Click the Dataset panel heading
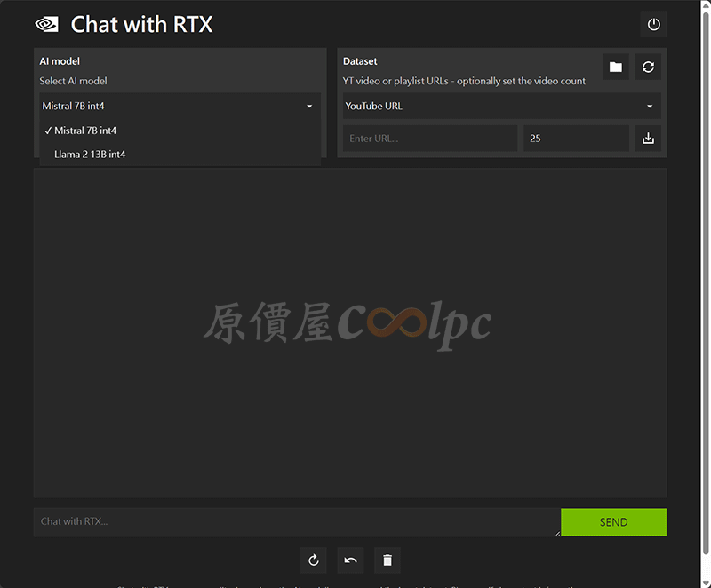Viewport: 711px width, 588px height. click(360, 61)
